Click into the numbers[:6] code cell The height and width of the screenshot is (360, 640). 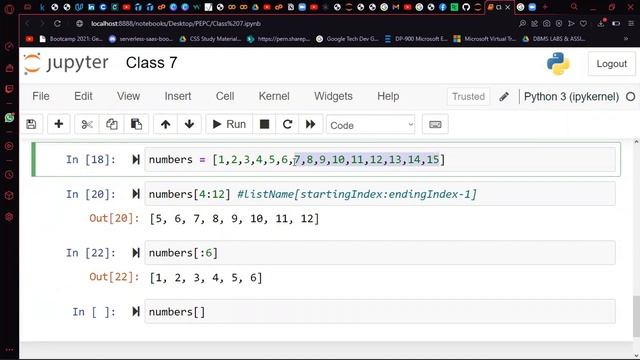pos(380,253)
